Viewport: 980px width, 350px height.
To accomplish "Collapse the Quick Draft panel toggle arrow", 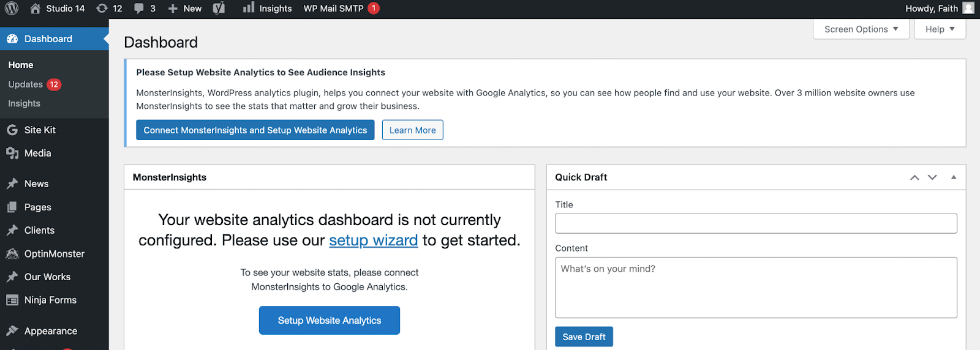I will point(954,177).
